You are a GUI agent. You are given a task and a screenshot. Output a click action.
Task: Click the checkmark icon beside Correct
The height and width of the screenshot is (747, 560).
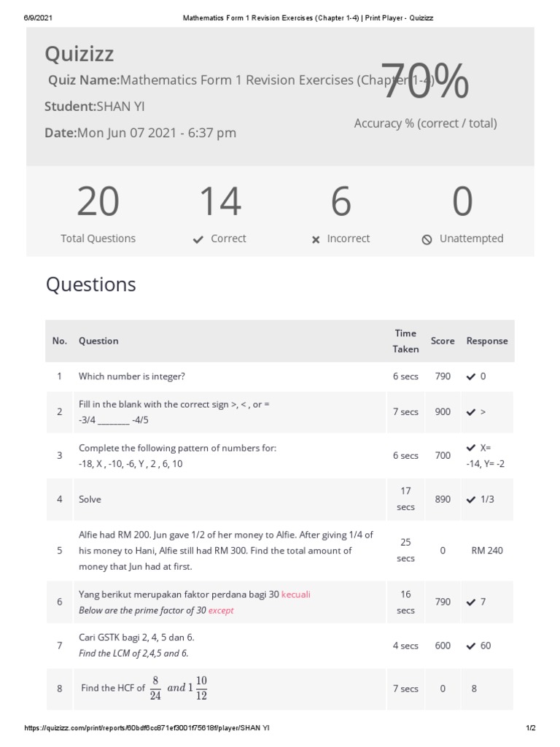click(x=198, y=239)
